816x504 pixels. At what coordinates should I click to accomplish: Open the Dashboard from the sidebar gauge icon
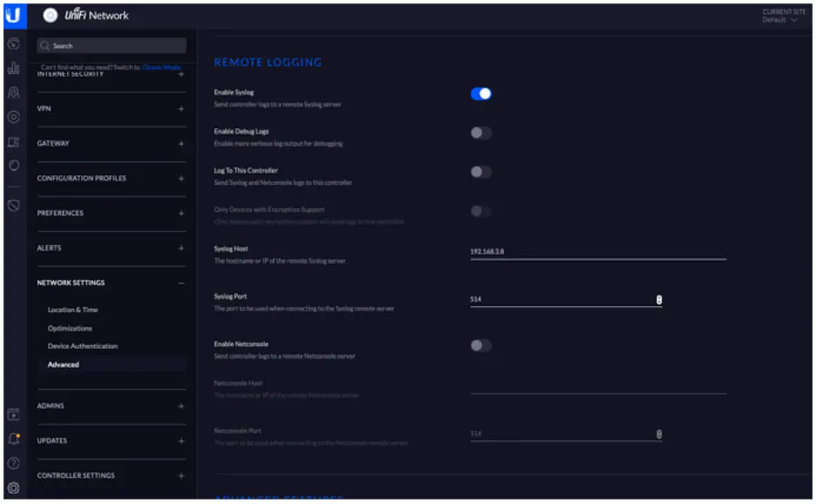[14, 44]
